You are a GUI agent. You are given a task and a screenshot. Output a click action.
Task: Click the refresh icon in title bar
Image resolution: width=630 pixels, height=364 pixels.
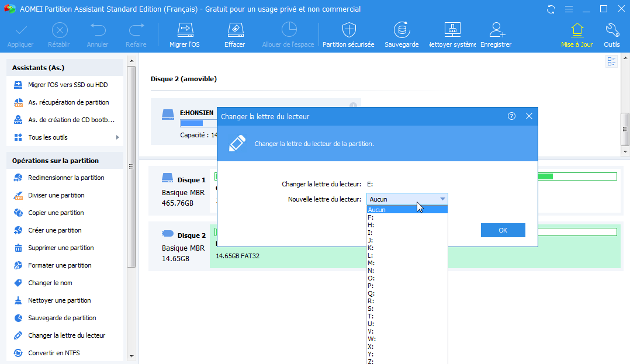pyautogui.click(x=551, y=9)
